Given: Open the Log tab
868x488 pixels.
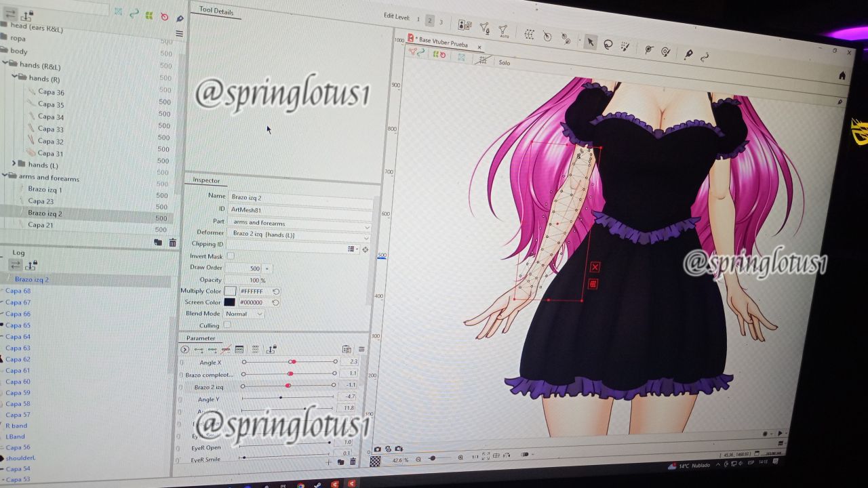Looking at the screenshot, I should pos(18,252).
